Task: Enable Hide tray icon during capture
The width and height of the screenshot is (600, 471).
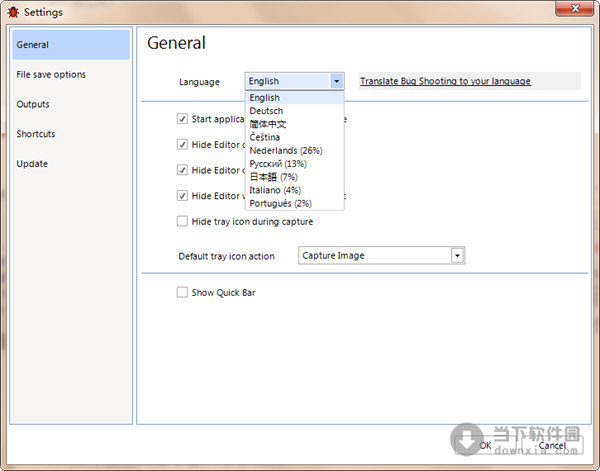Action: coord(182,221)
